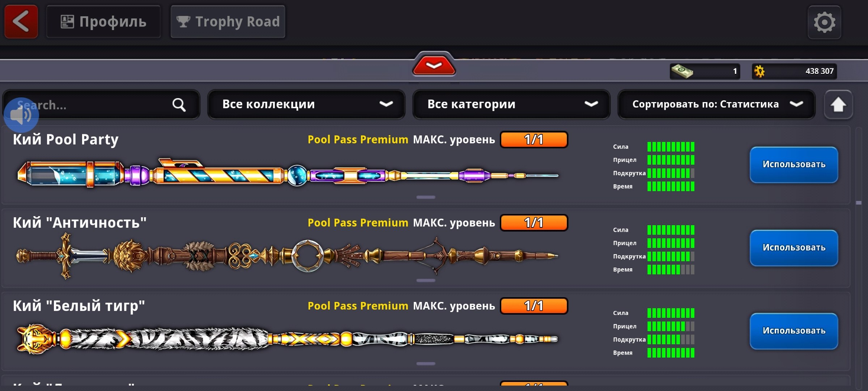The image size is (868, 391).
Task: Click the Pool Party cue level bar 1/1
Action: [x=534, y=140]
